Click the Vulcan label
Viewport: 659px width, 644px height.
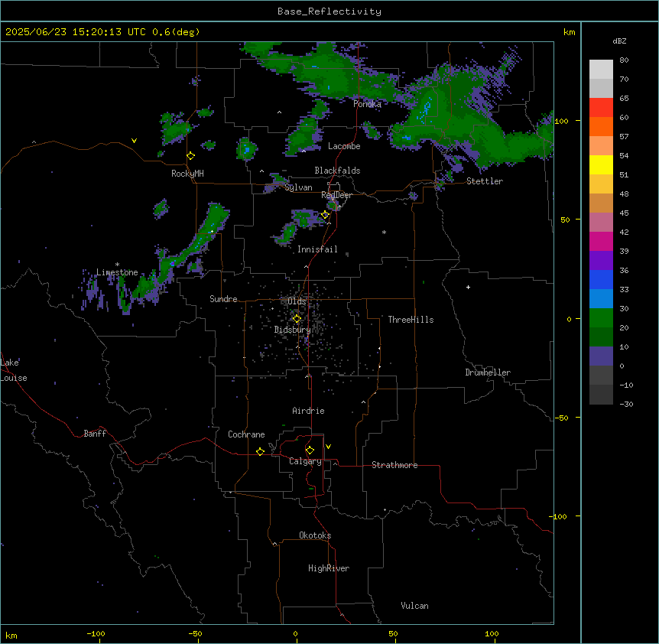pyautogui.click(x=415, y=606)
